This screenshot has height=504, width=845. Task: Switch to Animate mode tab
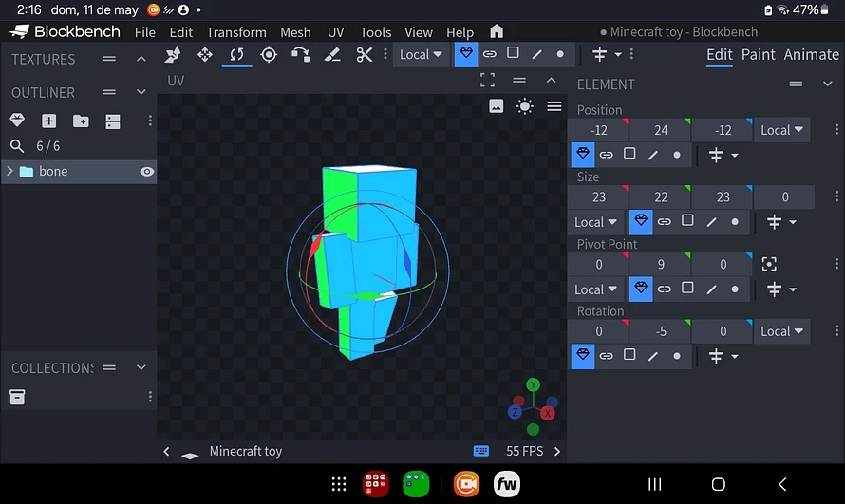coord(811,54)
